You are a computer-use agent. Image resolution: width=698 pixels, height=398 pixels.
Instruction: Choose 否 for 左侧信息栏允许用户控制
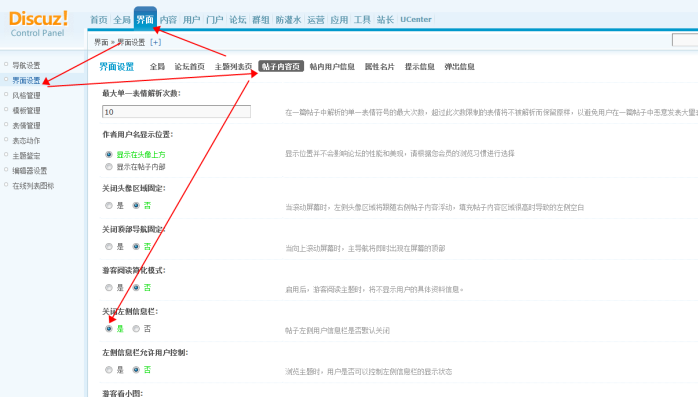(x=136, y=370)
